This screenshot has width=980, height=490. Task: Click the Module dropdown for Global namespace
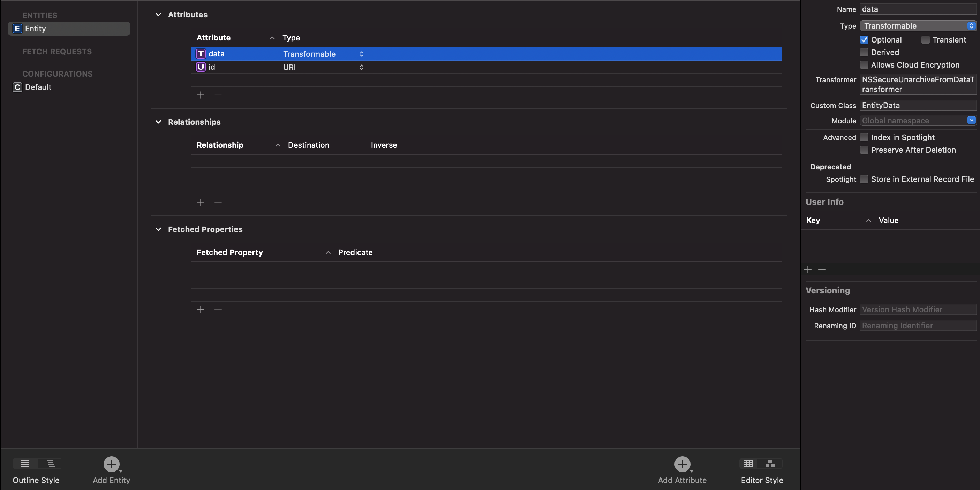point(971,121)
